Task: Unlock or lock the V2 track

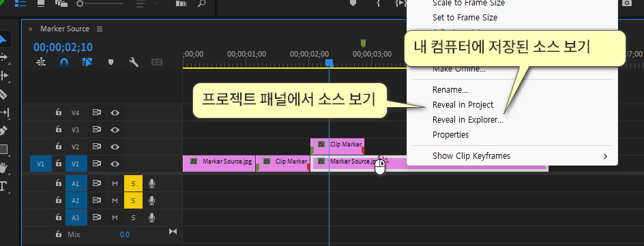Action: click(x=59, y=147)
